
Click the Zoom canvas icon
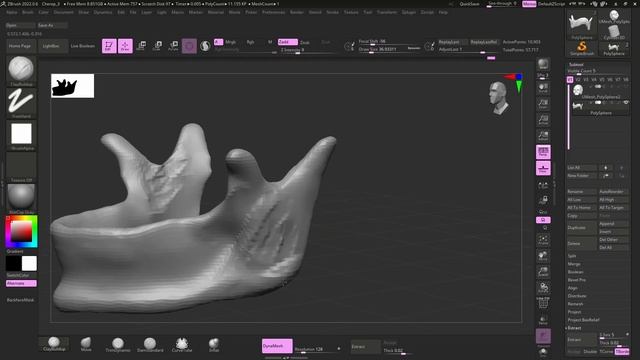point(543,104)
